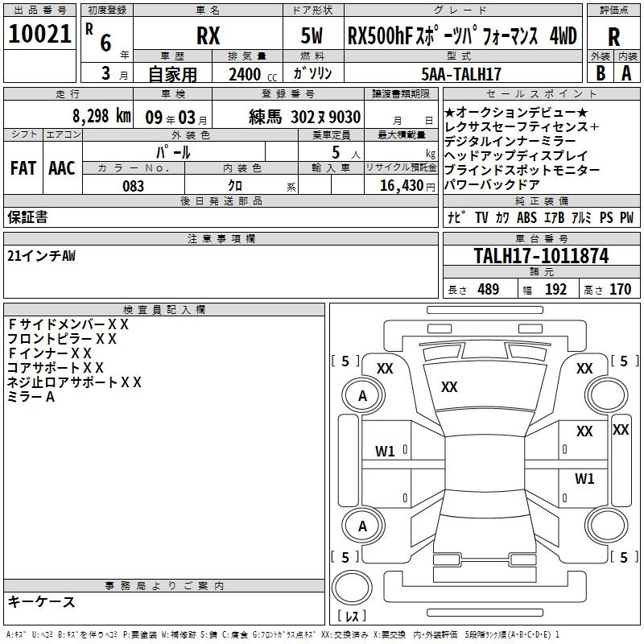Click lot number 10021
Viewport: 644px width, 644px height.
click(39, 34)
